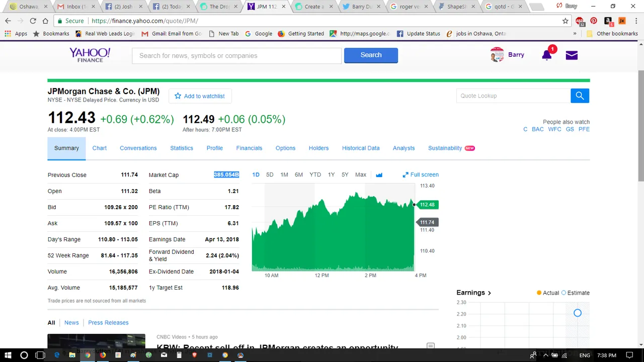Click the Amazon extension icon
Viewport: 644px width, 362px height.
tap(608, 21)
